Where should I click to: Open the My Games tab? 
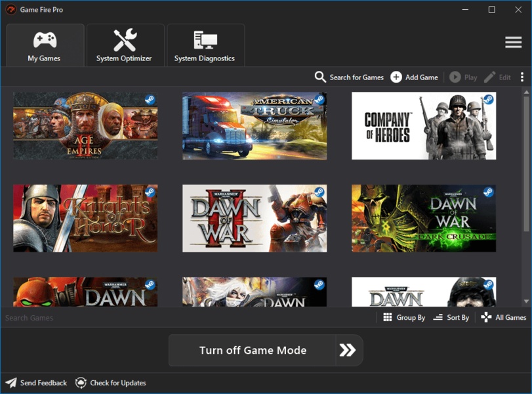point(45,45)
